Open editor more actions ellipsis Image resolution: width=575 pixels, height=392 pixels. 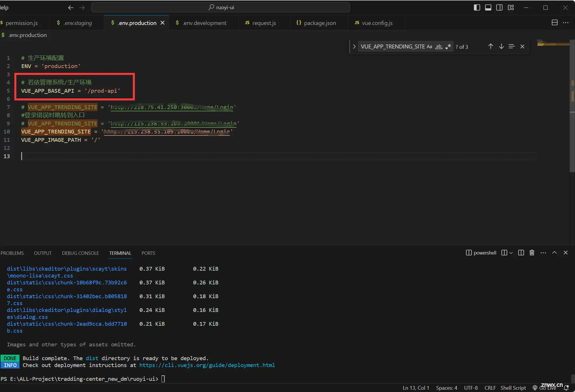click(566, 22)
